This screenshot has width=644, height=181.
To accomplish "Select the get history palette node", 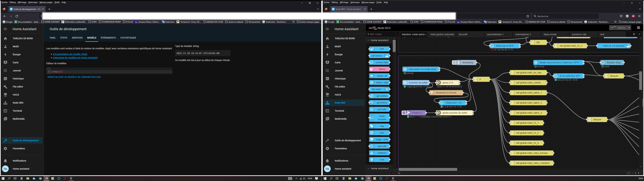I will point(379,103).
